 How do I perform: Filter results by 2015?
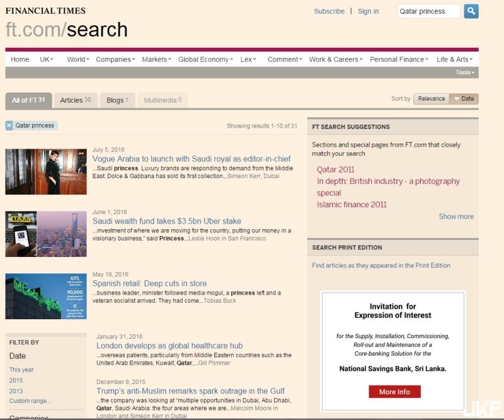click(16, 380)
